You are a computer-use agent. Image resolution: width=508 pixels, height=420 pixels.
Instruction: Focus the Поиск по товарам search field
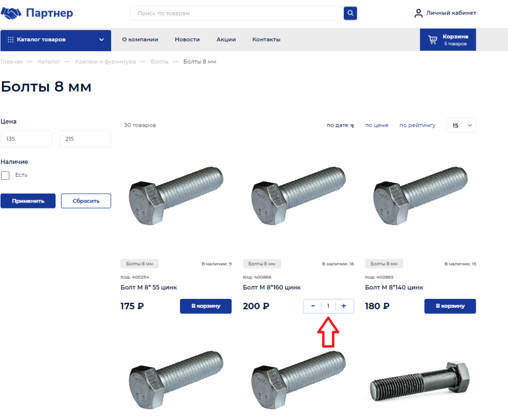(237, 13)
